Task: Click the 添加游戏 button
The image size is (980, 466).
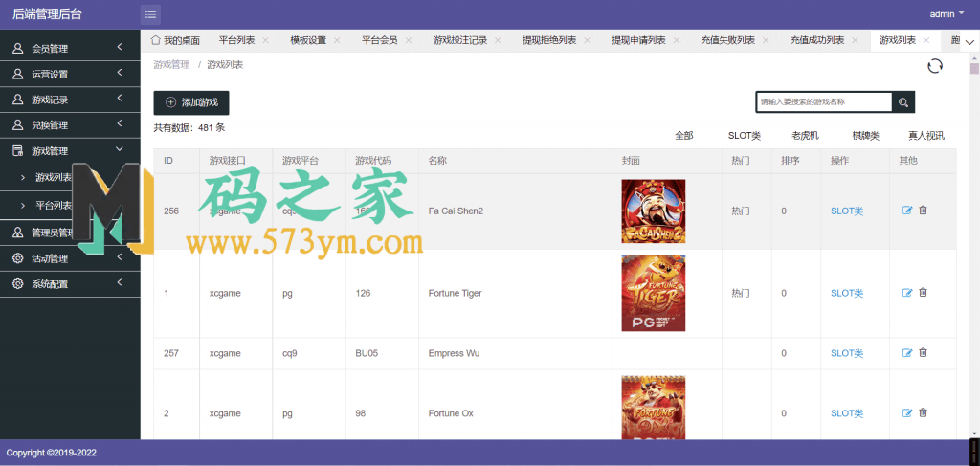Action: point(191,102)
